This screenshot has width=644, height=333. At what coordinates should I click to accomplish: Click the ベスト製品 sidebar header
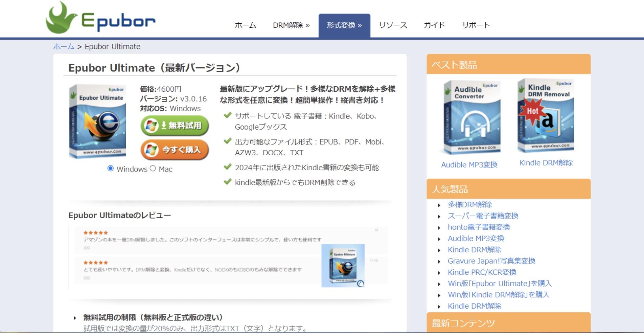[508, 64]
